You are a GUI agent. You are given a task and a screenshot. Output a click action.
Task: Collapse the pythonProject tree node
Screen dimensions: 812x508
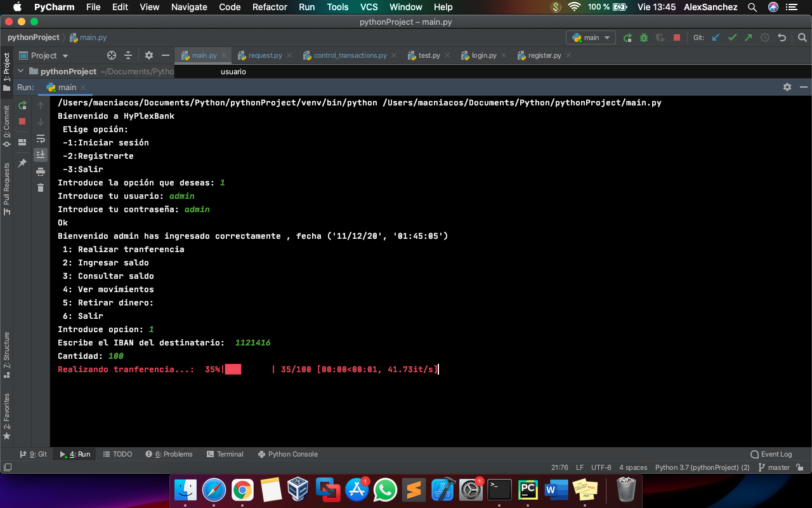[20, 71]
